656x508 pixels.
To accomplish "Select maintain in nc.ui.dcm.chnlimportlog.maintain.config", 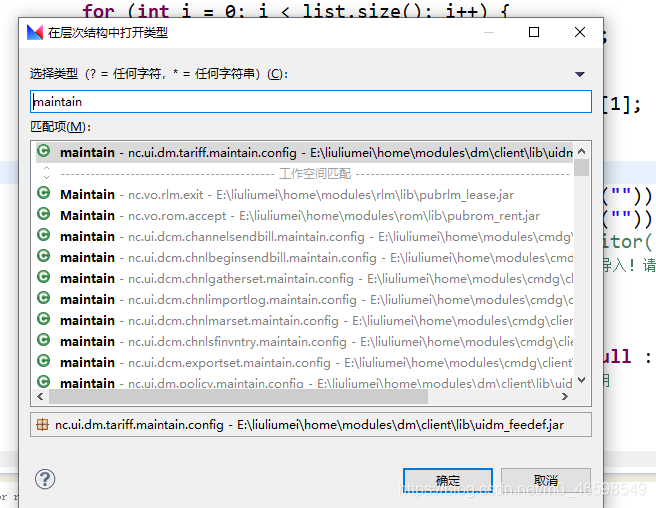I will (304, 299).
